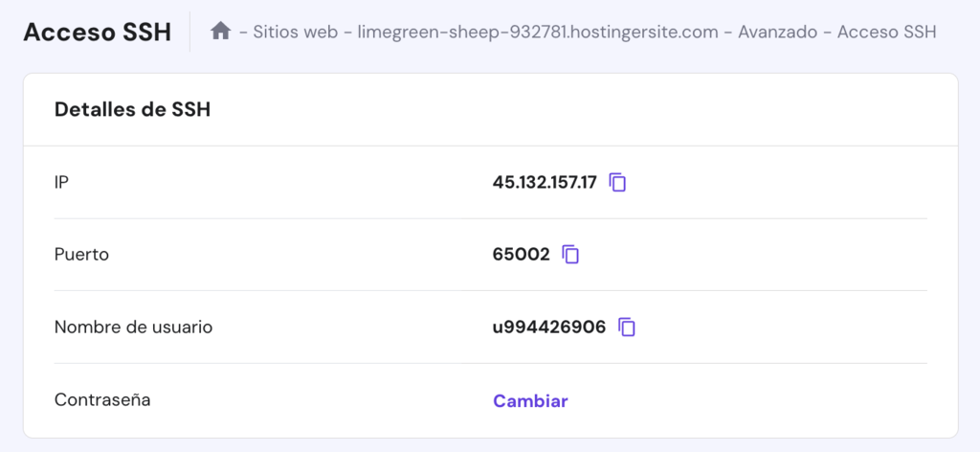Click the IP row label
This screenshot has height=452, width=980.
[x=61, y=182]
